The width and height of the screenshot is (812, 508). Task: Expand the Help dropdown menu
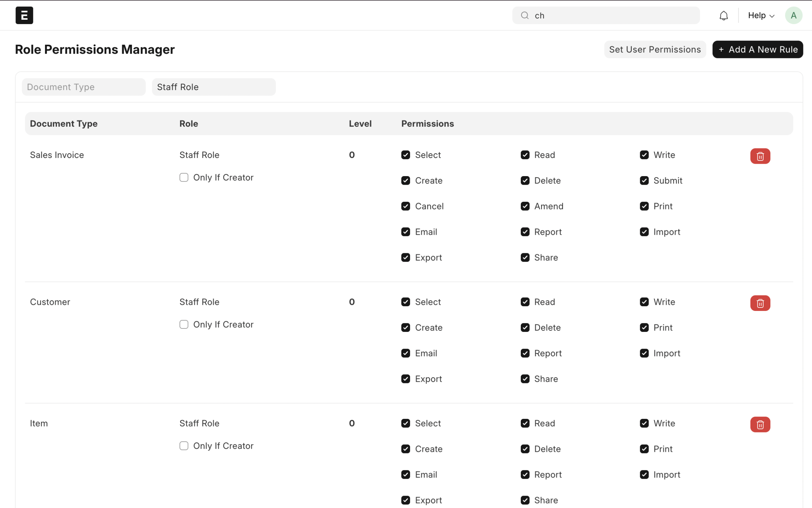(761, 16)
